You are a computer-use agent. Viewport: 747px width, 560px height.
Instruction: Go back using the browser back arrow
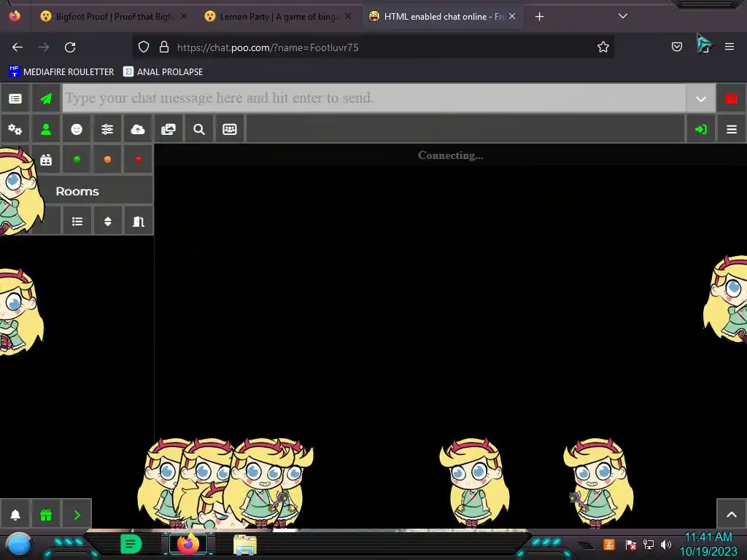[x=18, y=47]
